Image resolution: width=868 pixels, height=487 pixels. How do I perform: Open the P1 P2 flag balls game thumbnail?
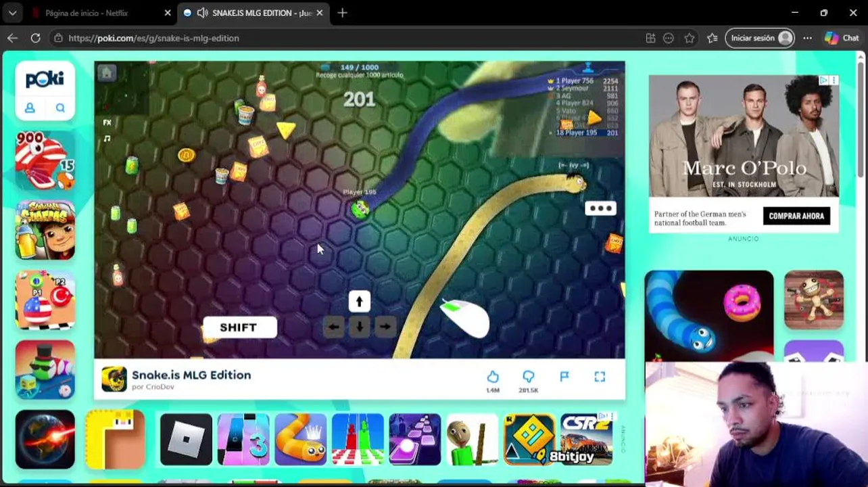point(45,300)
